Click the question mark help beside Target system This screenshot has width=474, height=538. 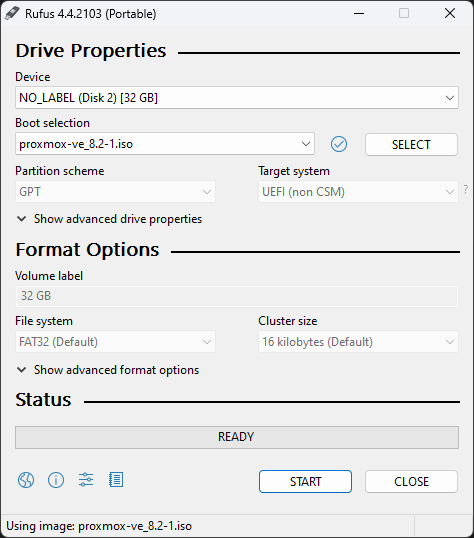(x=466, y=189)
